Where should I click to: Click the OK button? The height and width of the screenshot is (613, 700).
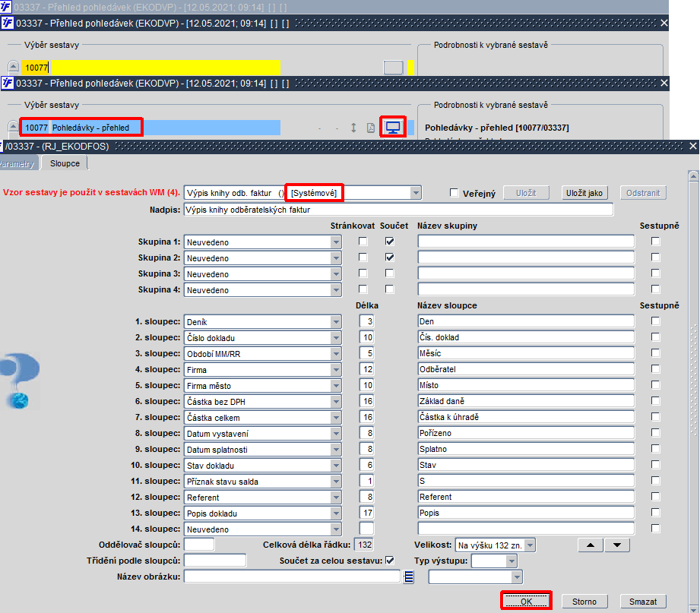526,602
